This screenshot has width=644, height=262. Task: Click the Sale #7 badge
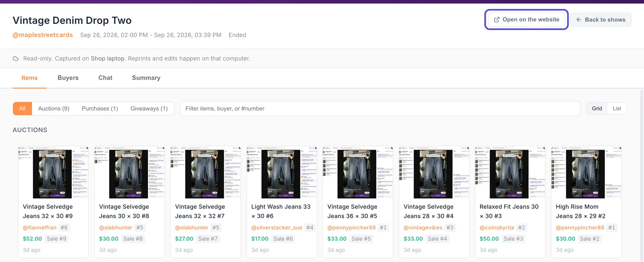pos(208,239)
